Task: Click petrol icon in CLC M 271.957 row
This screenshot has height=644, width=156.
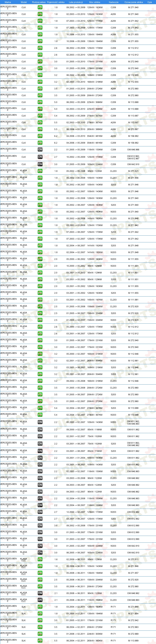Action: 40,573
